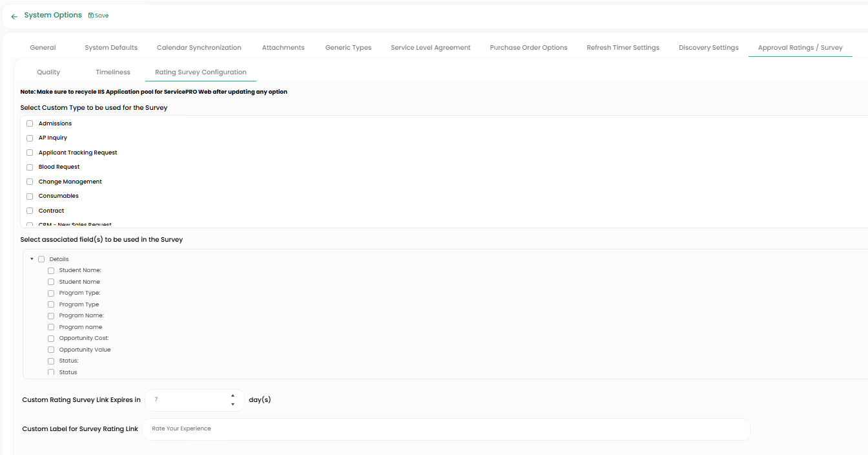
Task: Check the Opportunity Value field
Action: 51,350
